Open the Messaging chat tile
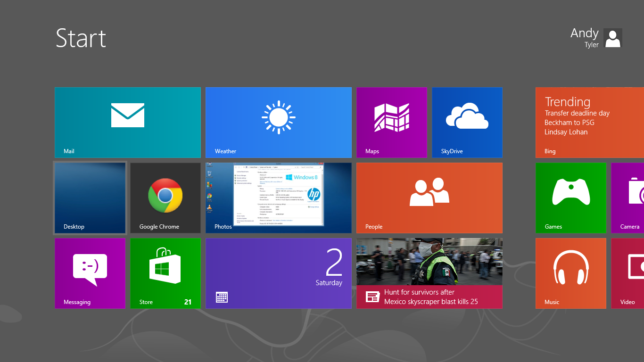644x362 pixels. [90, 273]
